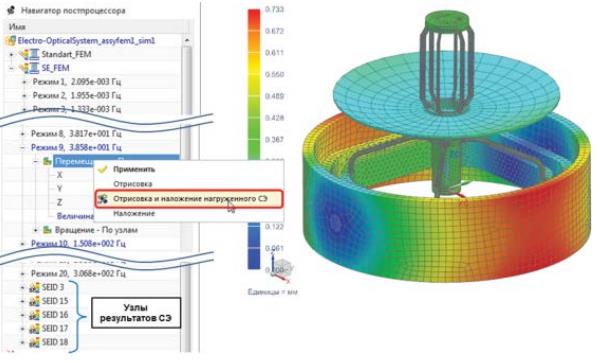Select the highlighted Перемещение row
This screenshot has height=363, width=600.
tap(116, 161)
